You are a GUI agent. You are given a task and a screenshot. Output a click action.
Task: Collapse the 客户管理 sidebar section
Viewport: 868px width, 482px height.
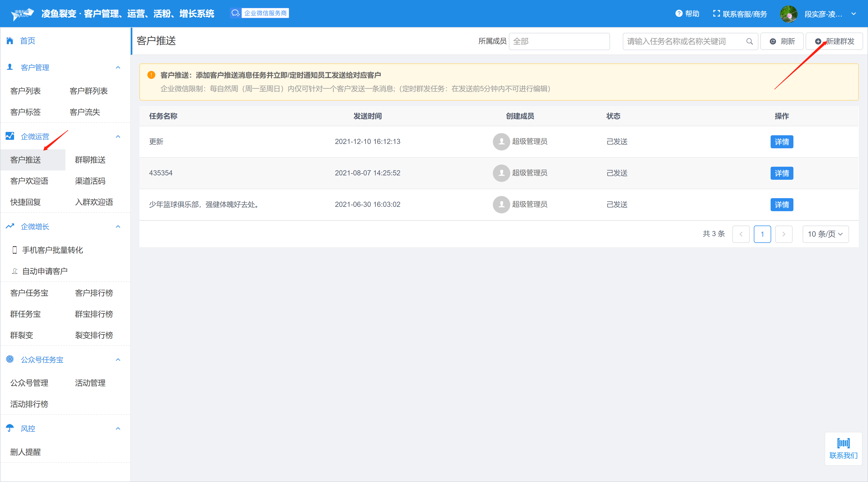point(118,68)
